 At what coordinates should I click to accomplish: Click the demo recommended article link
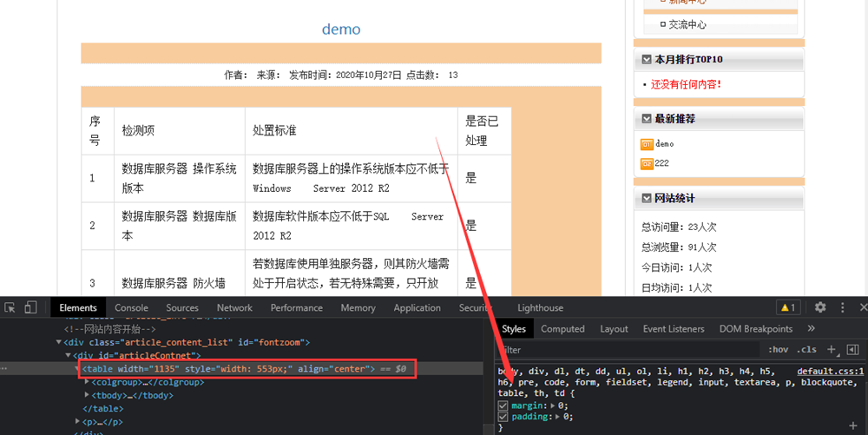tap(664, 144)
